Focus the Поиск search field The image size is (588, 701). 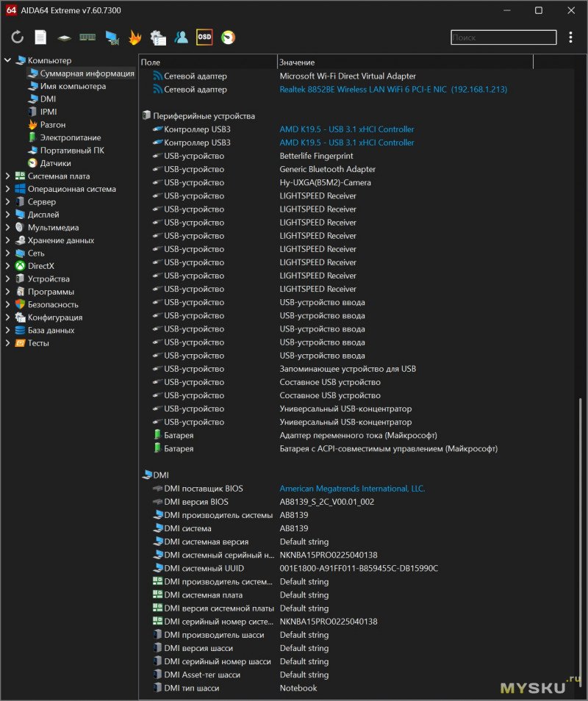[503, 37]
